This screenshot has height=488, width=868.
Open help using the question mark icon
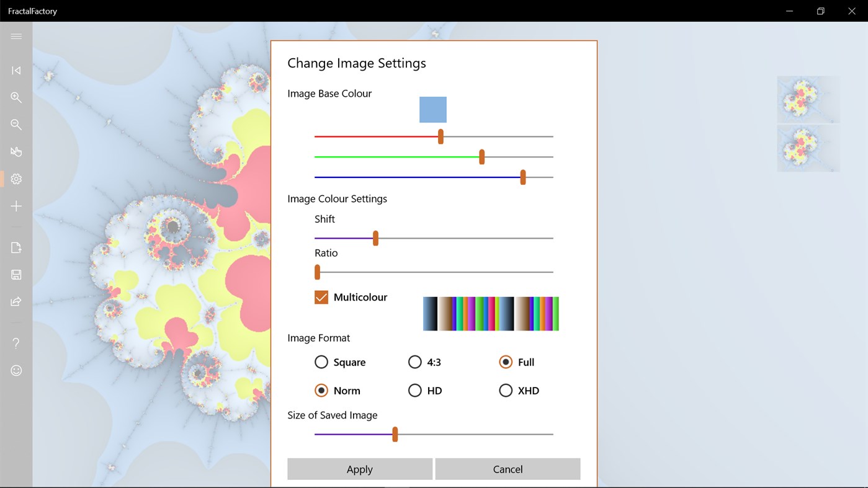[16, 343]
